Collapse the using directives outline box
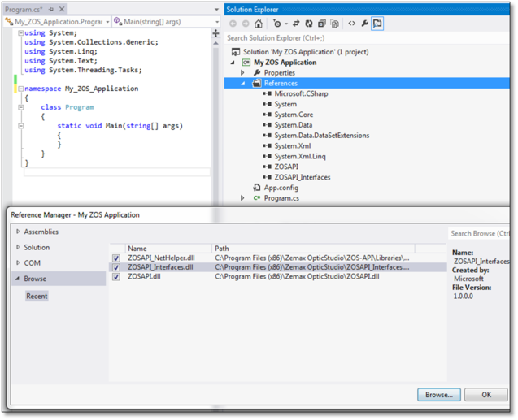This screenshot has height=420, width=518. click(21, 33)
